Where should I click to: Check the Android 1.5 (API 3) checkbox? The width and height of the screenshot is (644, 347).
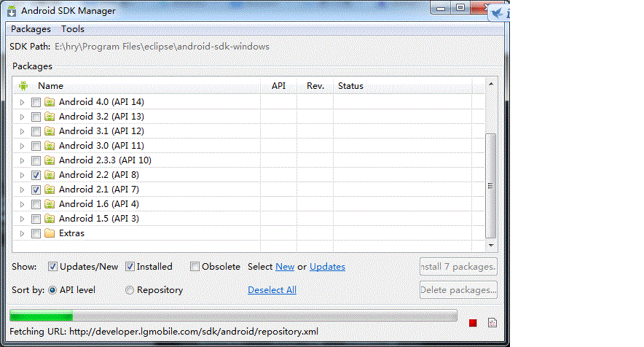[x=36, y=219]
